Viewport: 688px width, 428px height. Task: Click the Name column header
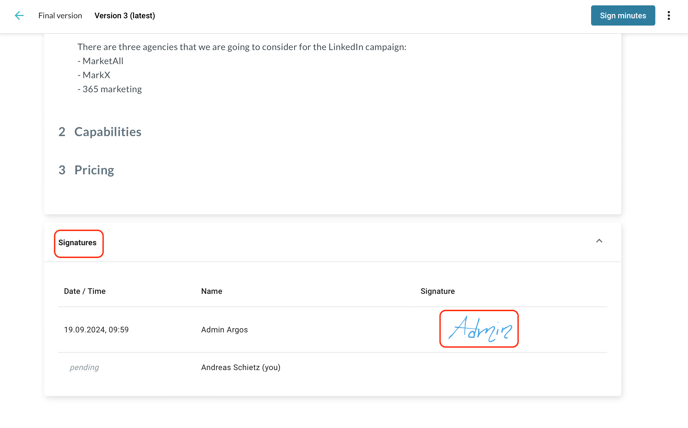(x=211, y=291)
